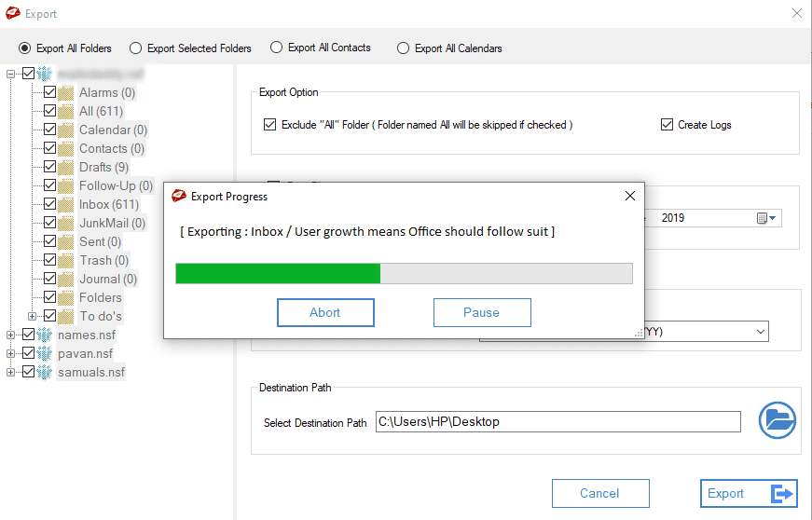812x520 pixels.
Task: Click the folder browse icon for destination path
Action: point(777,420)
